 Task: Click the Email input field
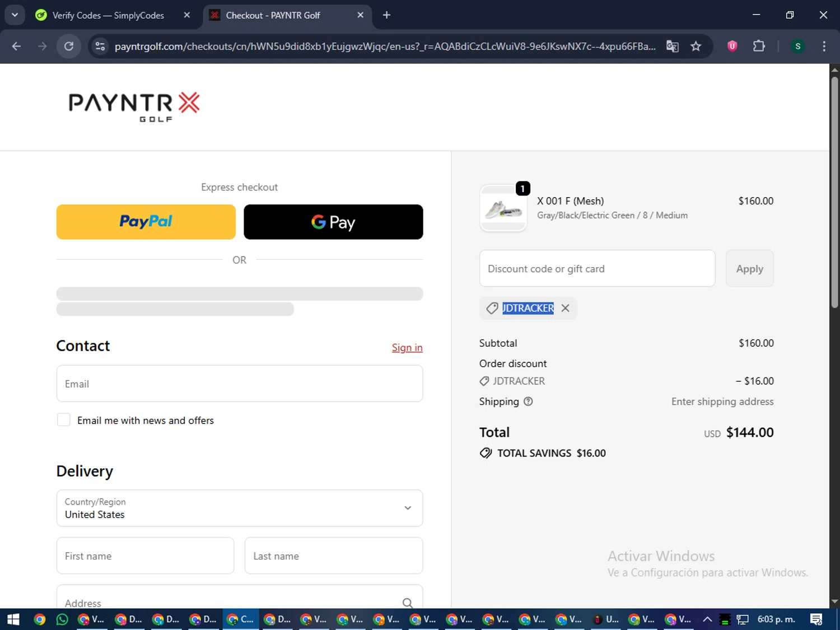(240, 384)
